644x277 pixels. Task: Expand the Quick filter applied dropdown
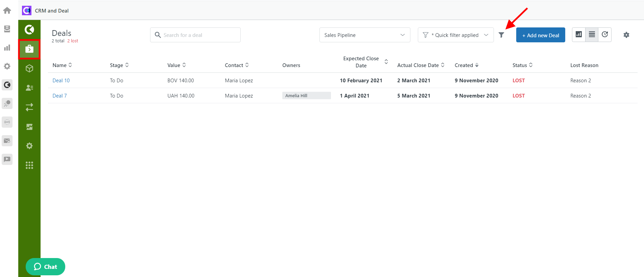pyautogui.click(x=456, y=35)
